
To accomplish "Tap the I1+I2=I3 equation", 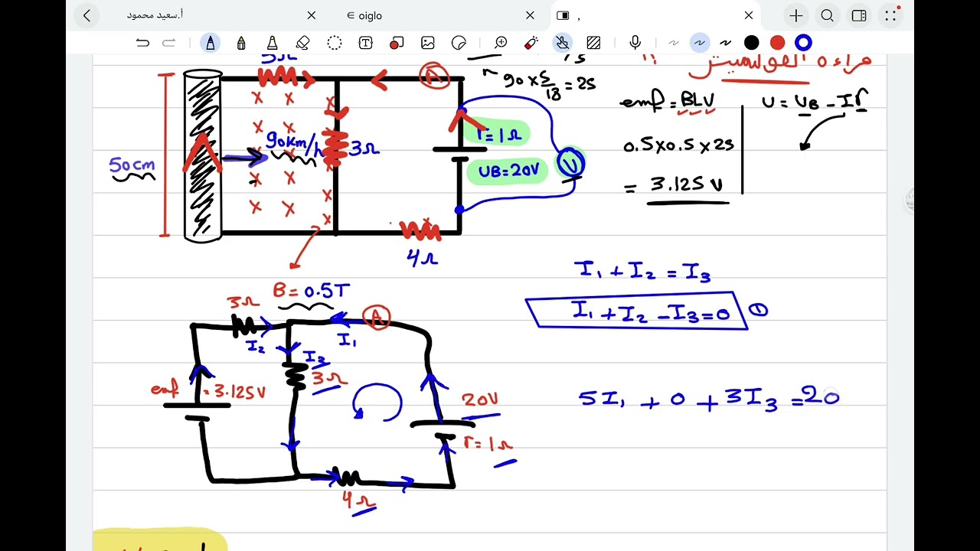I will point(642,272).
